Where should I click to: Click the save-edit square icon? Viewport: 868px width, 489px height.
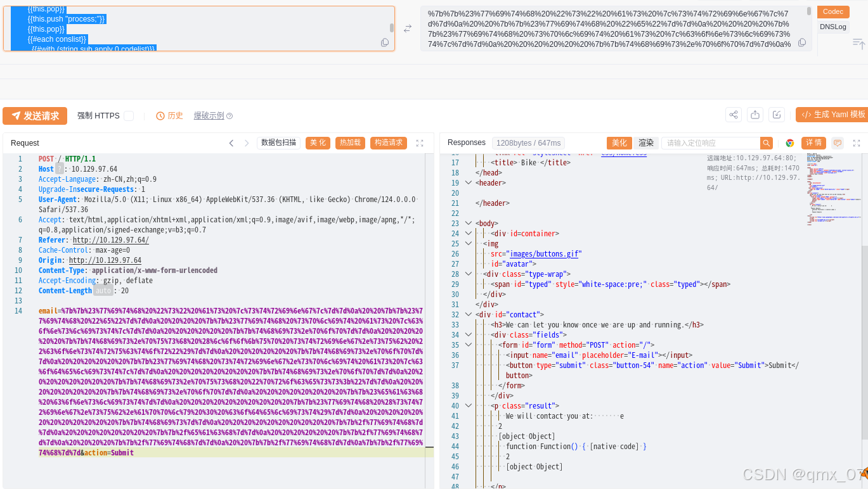click(776, 115)
